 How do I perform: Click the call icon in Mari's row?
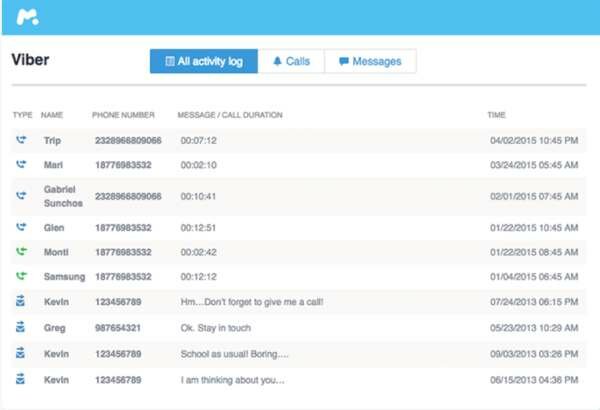click(21, 165)
